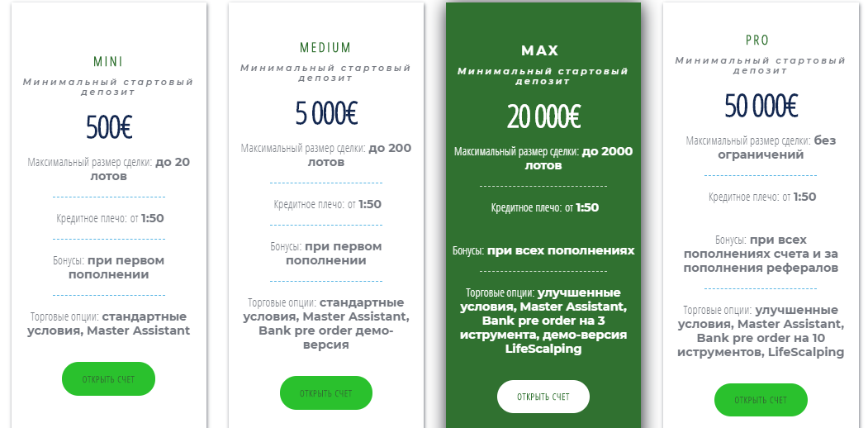Click the 5 000€ deposit price
This screenshot has height=428, width=868.
(326, 113)
